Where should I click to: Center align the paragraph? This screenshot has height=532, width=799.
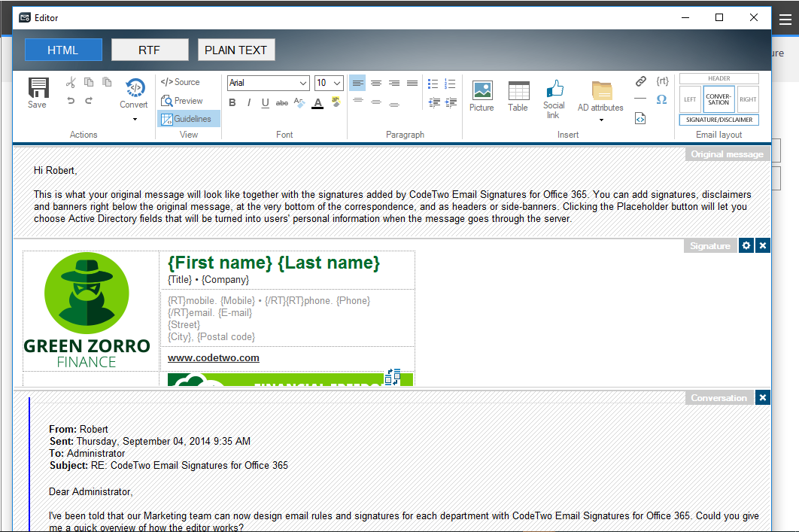(x=376, y=83)
